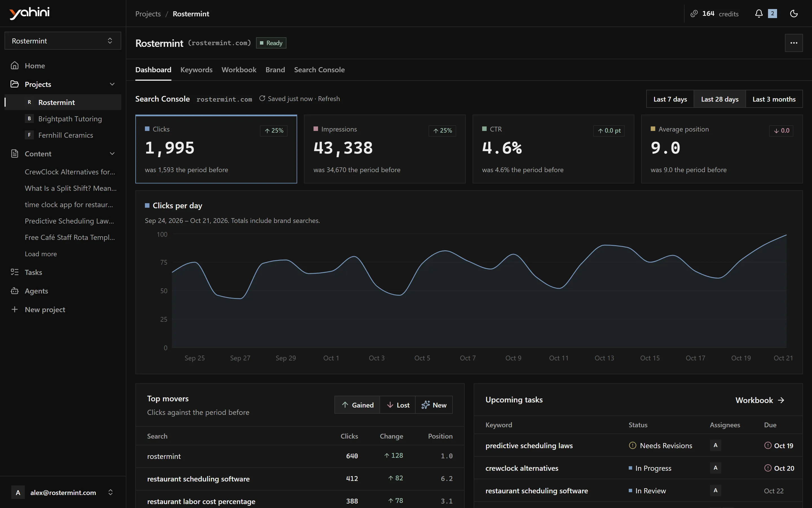Click the B avatar for Brightpath Tutoring
Screen dimensions: 812x508
click(29, 119)
